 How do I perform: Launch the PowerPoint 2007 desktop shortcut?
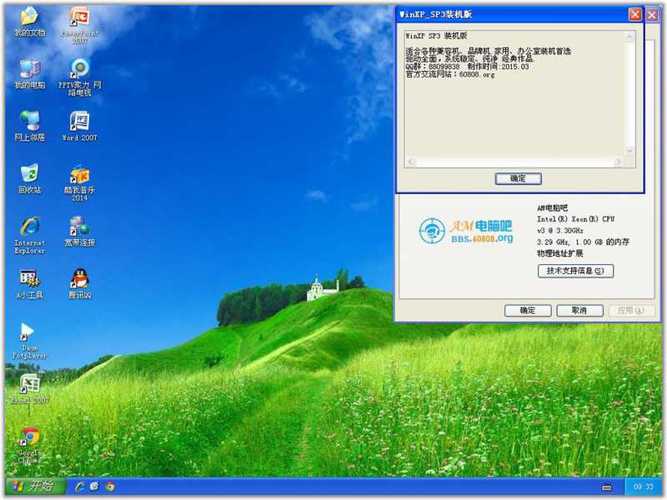[80, 26]
